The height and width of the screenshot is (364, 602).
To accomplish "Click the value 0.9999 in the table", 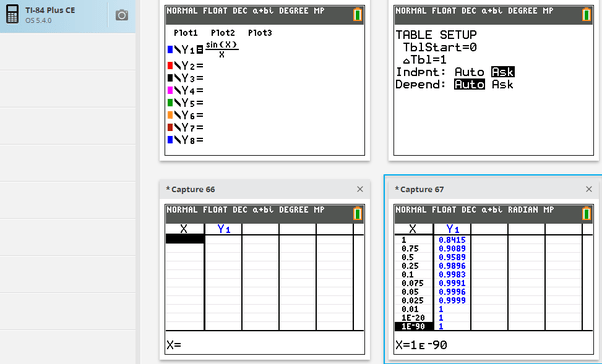I will tap(452, 300).
